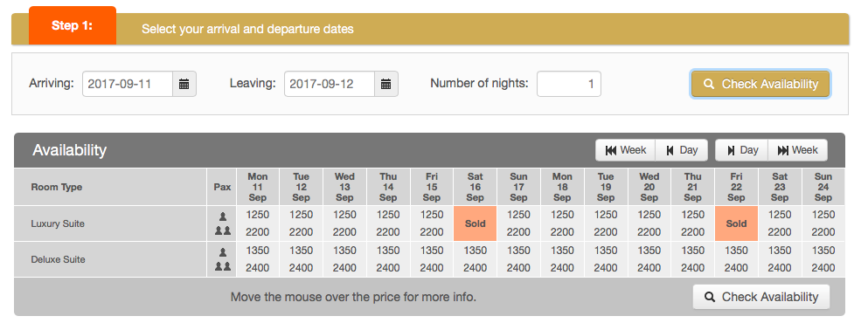Viewport: 868px width, 323px height.
Task: Click the white Check Availability button below the table
Action: (x=761, y=297)
